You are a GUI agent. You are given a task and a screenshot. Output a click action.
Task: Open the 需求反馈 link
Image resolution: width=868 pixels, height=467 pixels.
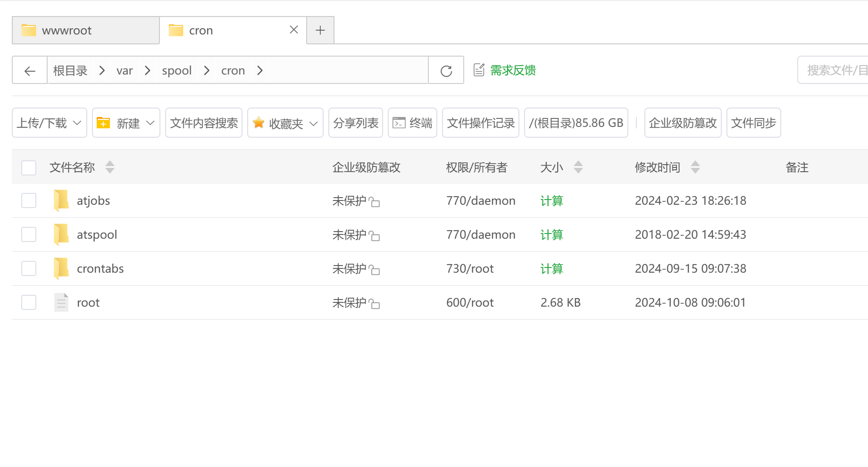[513, 70]
